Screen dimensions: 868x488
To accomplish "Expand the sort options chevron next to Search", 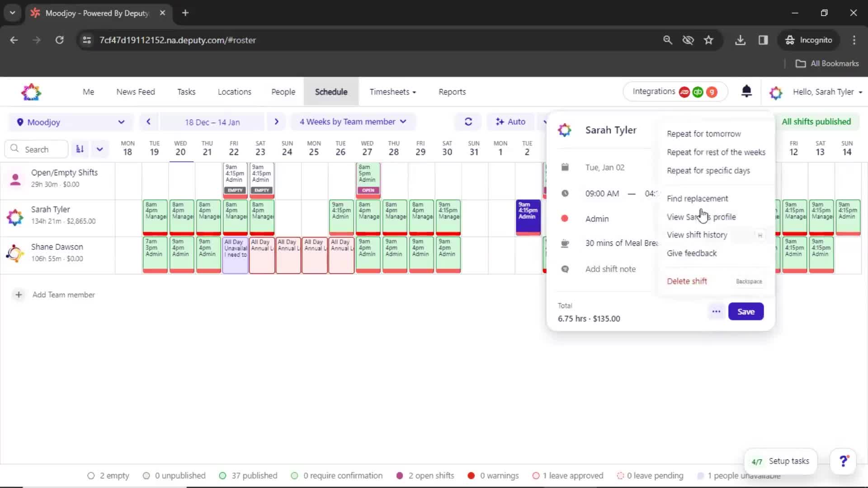I will point(100,149).
